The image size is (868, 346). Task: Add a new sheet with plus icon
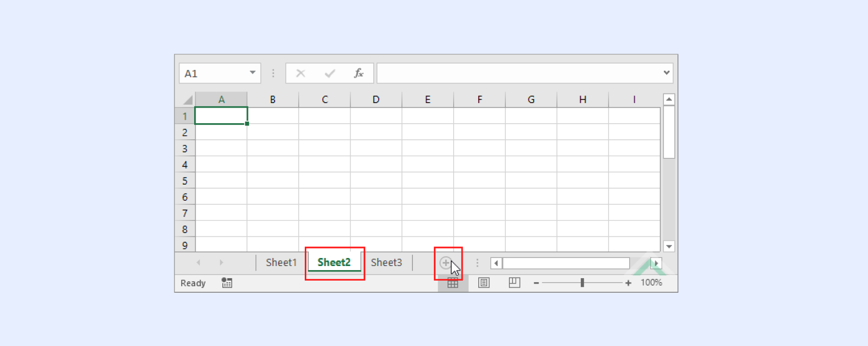[446, 263]
